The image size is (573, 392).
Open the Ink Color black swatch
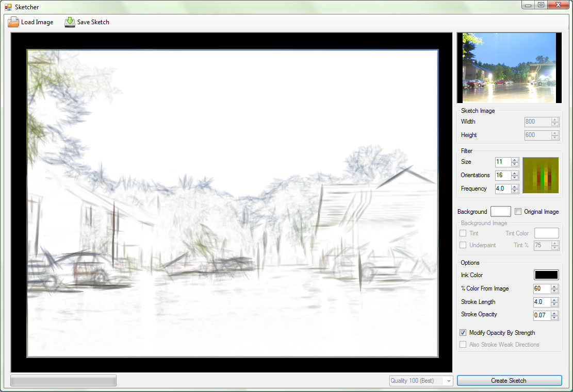point(546,275)
